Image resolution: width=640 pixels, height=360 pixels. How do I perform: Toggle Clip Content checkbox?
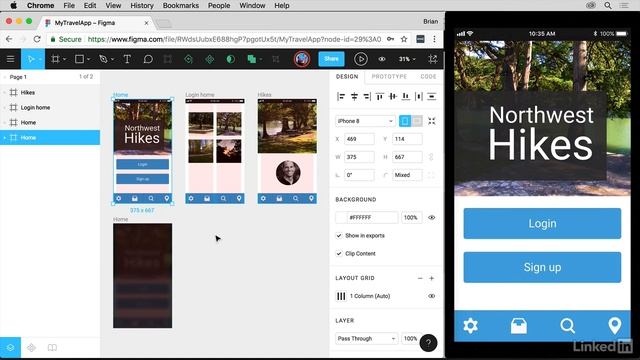(x=339, y=253)
